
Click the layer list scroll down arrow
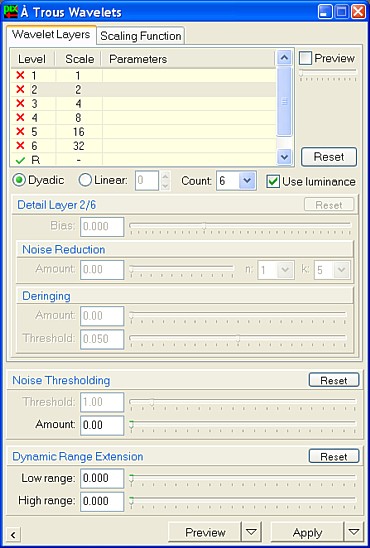point(284,157)
